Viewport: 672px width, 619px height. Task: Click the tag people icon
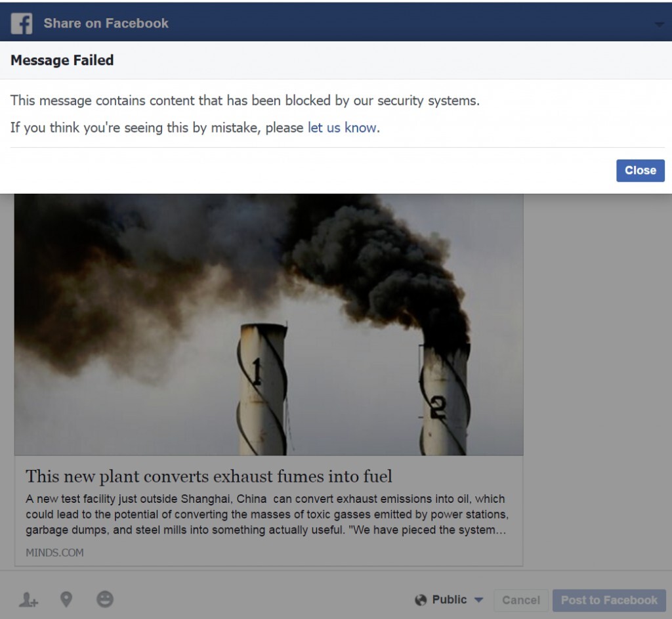(x=28, y=599)
